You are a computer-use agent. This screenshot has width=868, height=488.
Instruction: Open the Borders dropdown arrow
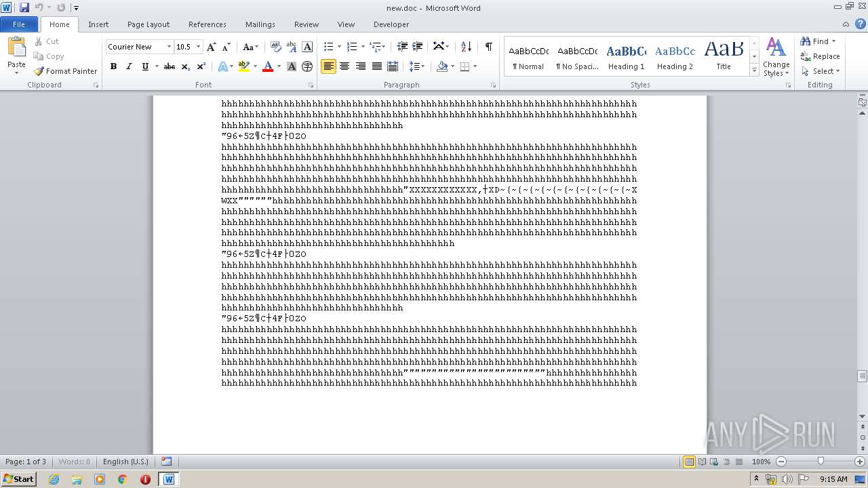click(x=475, y=66)
